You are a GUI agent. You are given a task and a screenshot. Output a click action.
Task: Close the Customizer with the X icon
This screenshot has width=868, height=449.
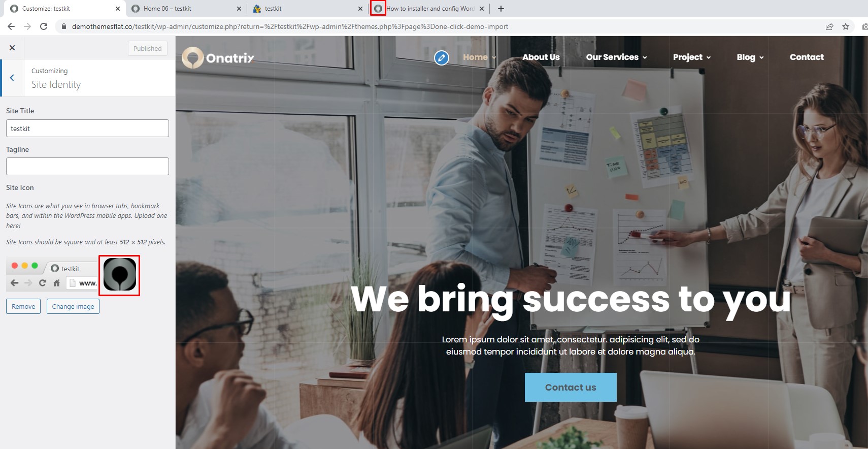[x=12, y=48]
